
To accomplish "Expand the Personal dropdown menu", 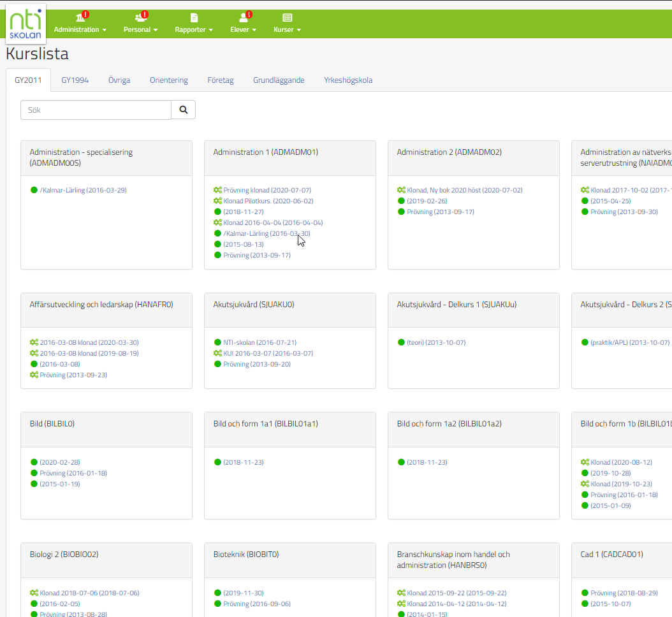I will [140, 29].
